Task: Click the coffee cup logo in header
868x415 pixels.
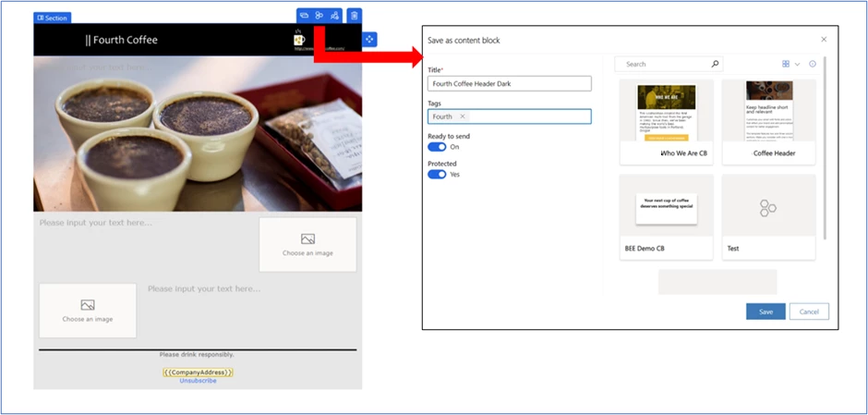Action: [299, 40]
